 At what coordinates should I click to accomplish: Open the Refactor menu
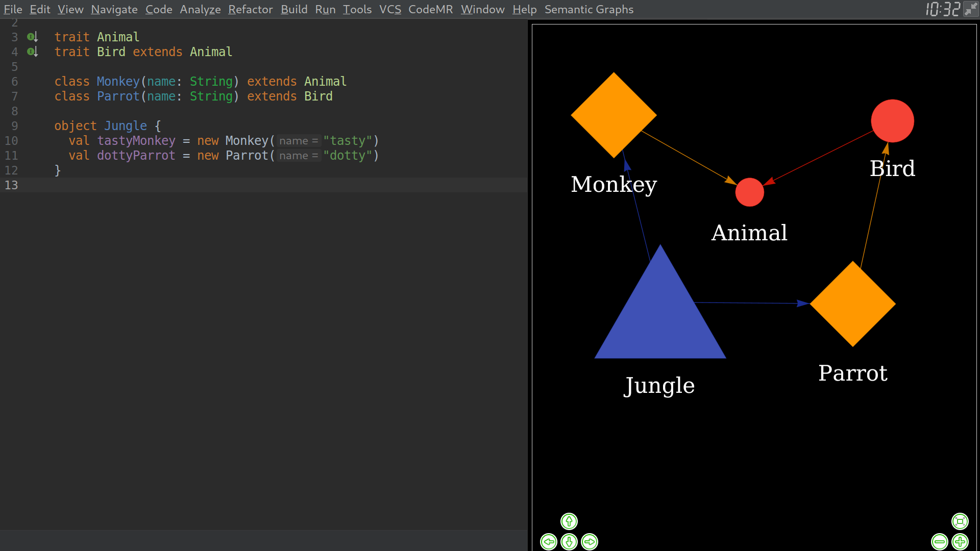pyautogui.click(x=250, y=9)
